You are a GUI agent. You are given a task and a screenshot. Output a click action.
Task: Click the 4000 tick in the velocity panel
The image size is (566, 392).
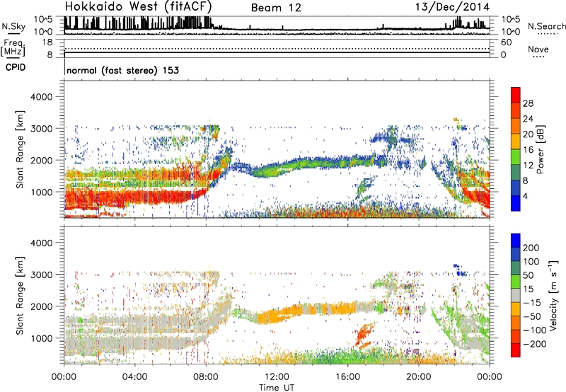pos(41,243)
